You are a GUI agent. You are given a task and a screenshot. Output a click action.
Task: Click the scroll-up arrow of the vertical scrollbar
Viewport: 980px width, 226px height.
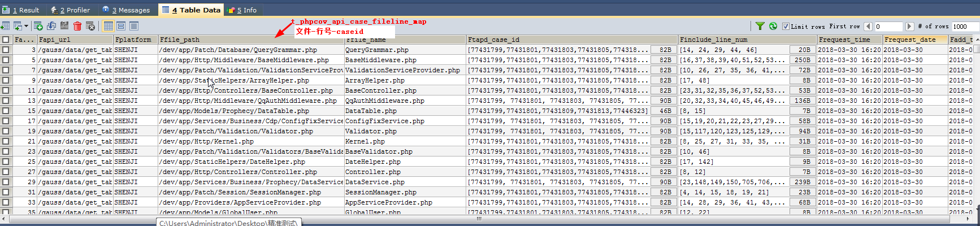[x=977, y=39]
